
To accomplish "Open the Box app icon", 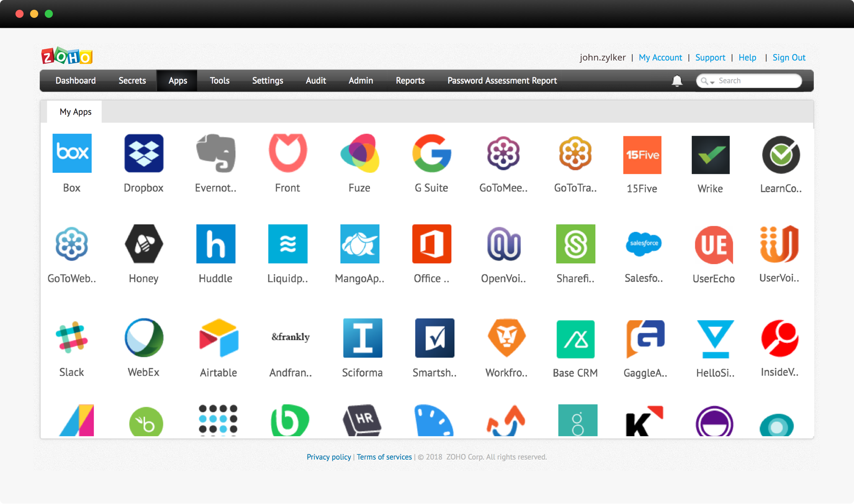I will coord(72,153).
